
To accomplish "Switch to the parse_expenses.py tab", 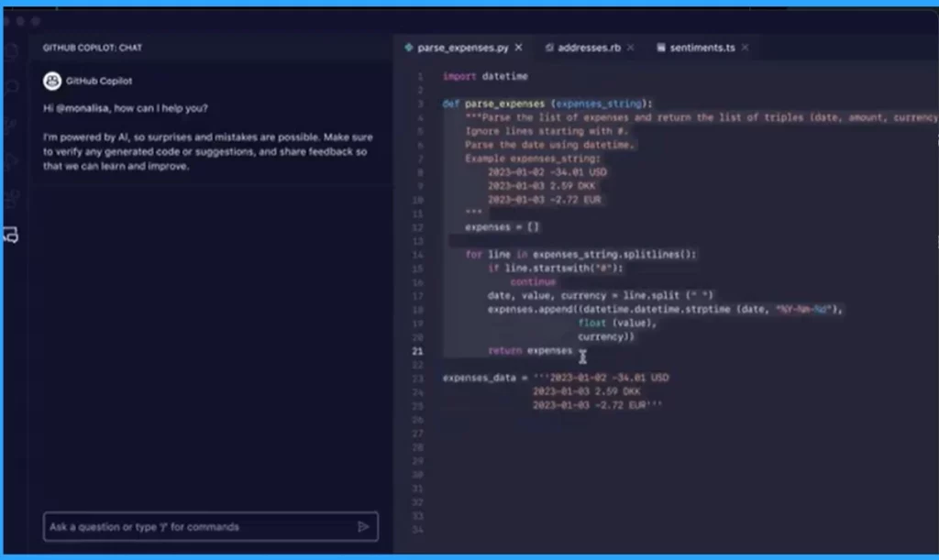I will [462, 48].
